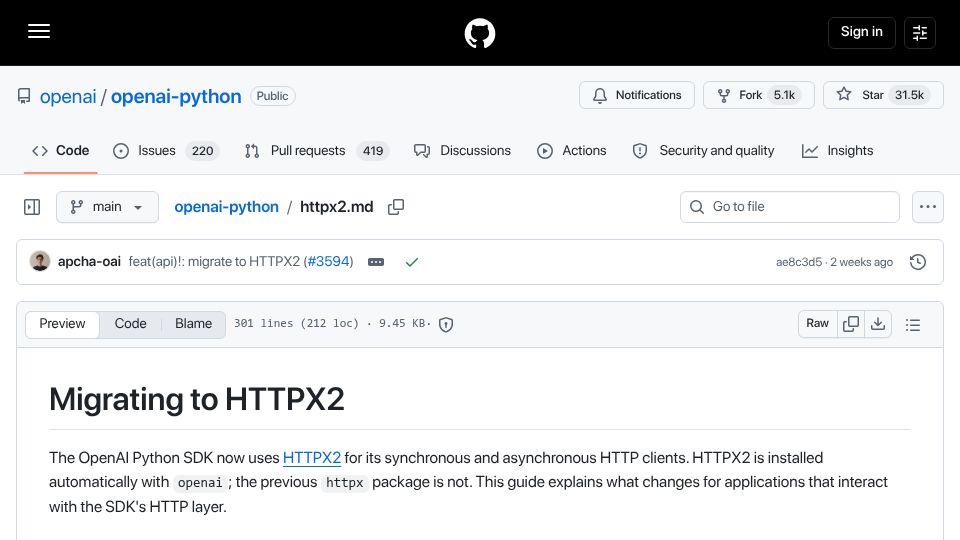960x540 pixels.
Task: Click the 301 lines file info text
Action: pyautogui.click(x=331, y=323)
